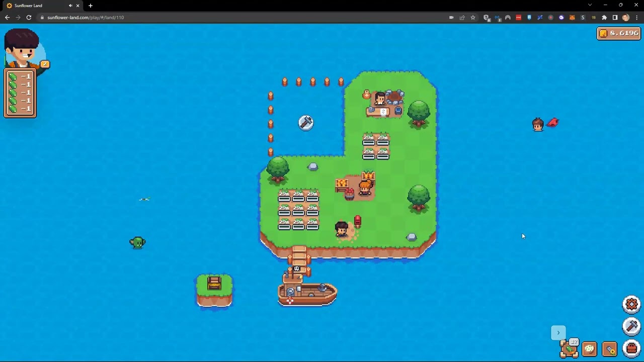Open the tab search dropdown chevron

tap(590, 5)
